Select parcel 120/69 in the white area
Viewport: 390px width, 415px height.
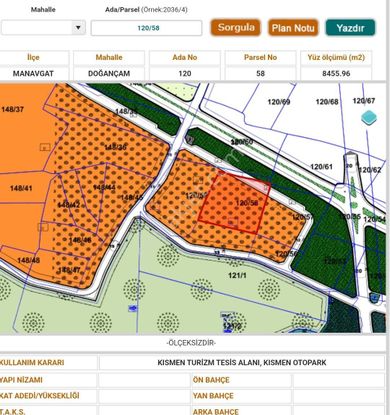(279, 102)
